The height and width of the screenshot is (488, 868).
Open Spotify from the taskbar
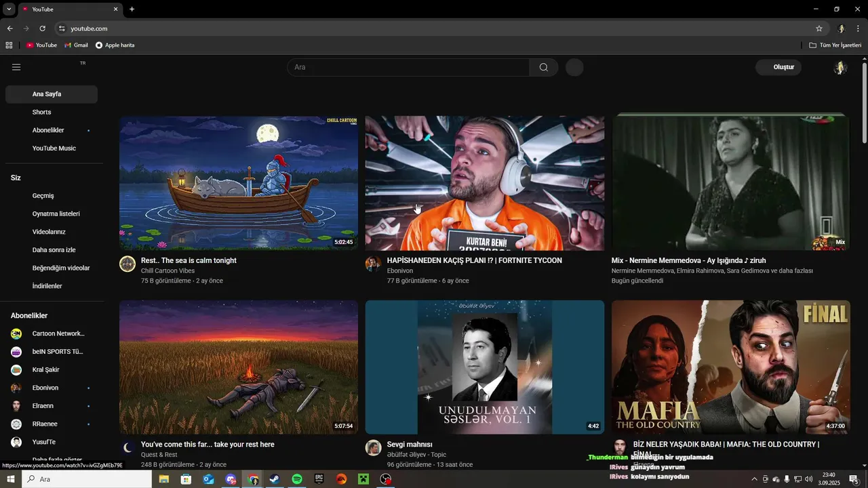[x=297, y=479]
